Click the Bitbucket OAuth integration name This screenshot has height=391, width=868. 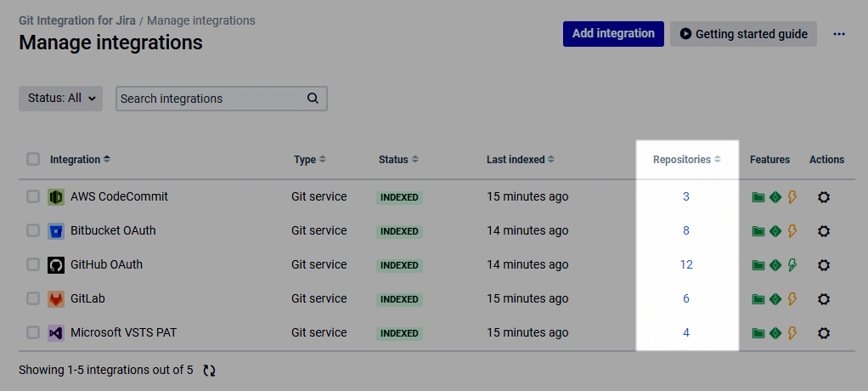coord(113,230)
